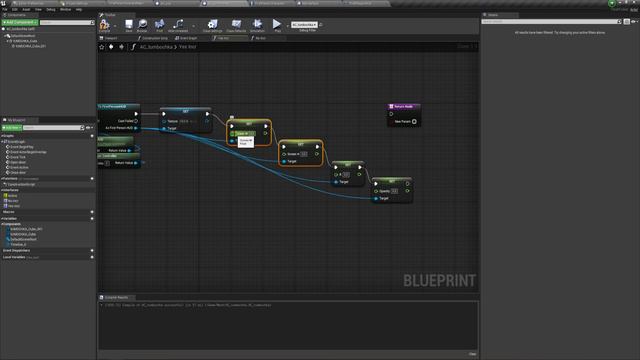640x360 pixels.
Task: Navigate forward with the right arrow
Action: coord(122,47)
